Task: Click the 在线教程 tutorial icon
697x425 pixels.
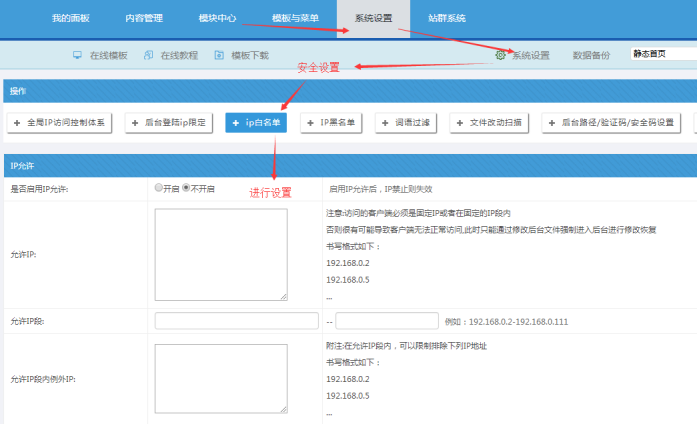Action: click(x=149, y=55)
